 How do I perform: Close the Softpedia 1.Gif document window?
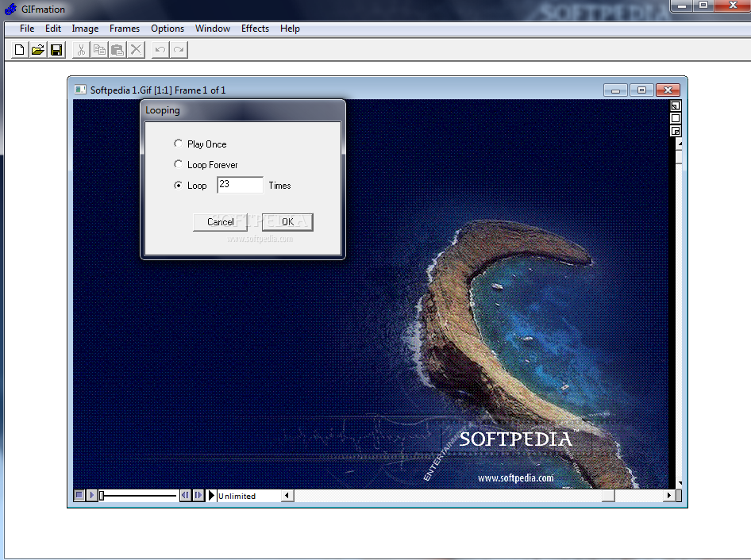668,90
